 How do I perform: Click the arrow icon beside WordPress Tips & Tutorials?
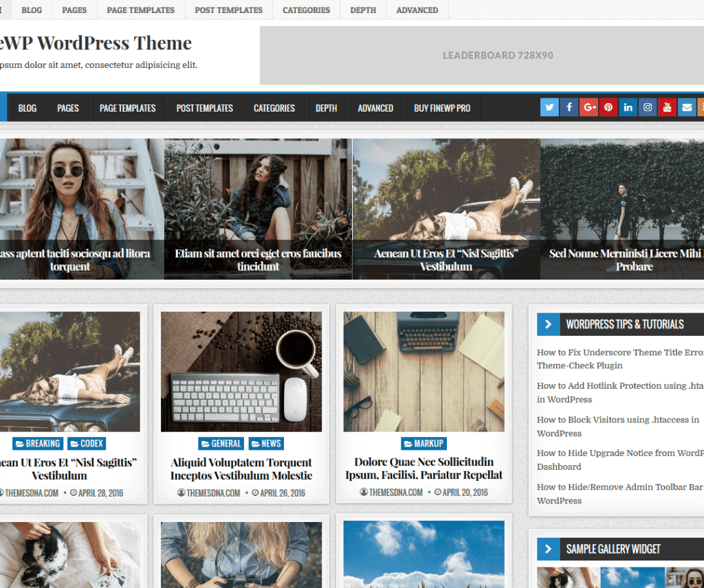pyautogui.click(x=548, y=324)
